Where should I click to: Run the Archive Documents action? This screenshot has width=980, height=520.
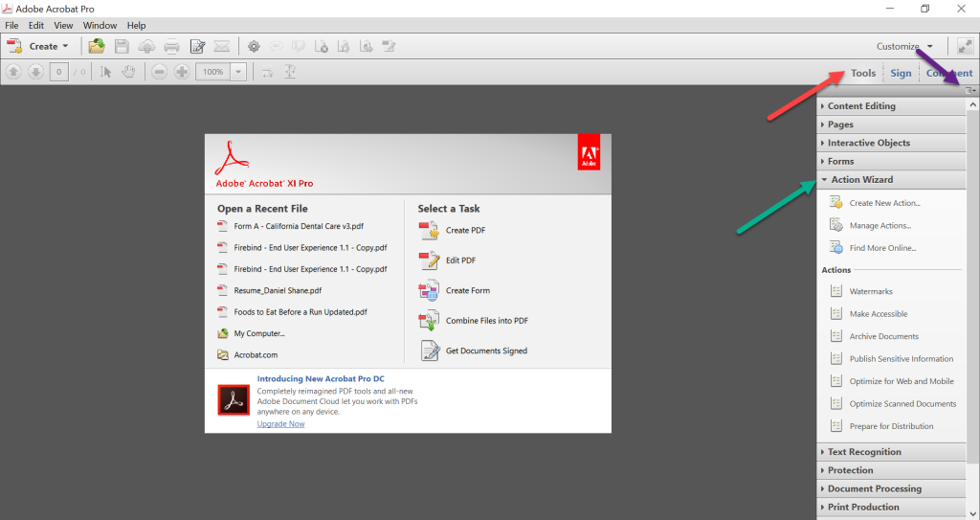tap(883, 336)
